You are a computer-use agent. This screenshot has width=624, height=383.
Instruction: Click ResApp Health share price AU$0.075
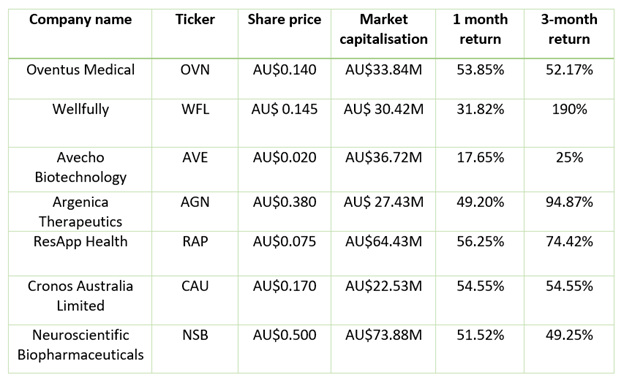point(284,241)
